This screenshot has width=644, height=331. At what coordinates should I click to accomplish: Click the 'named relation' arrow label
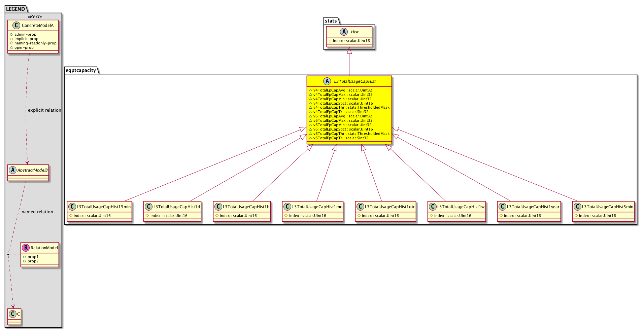(x=37, y=212)
